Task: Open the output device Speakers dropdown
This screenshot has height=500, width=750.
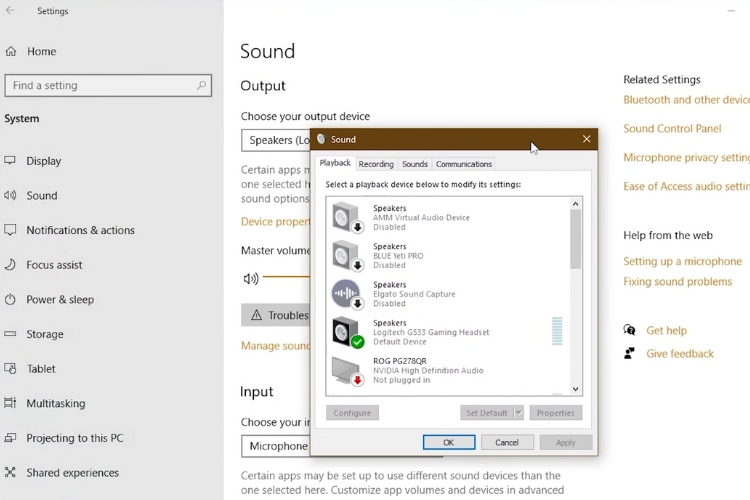Action: click(276, 140)
